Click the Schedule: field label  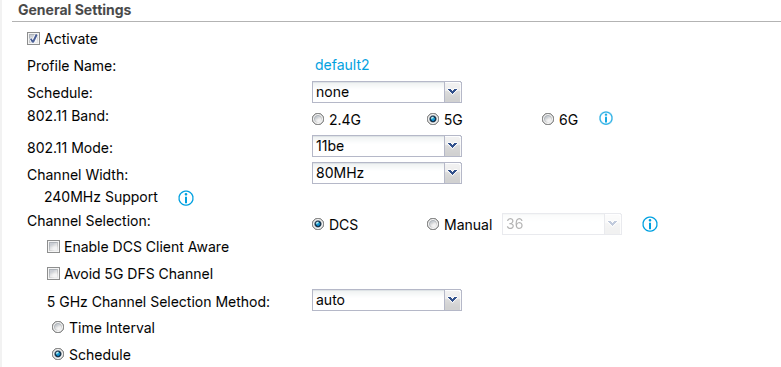(60, 93)
